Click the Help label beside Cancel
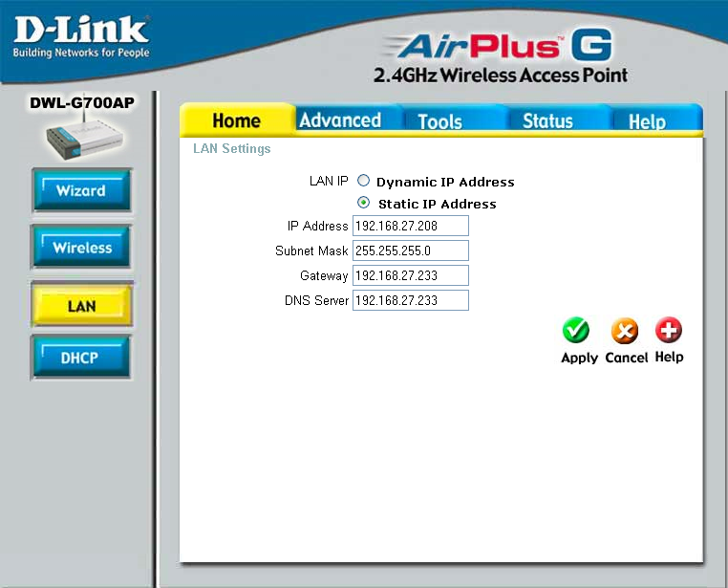 click(x=669, y=357)
